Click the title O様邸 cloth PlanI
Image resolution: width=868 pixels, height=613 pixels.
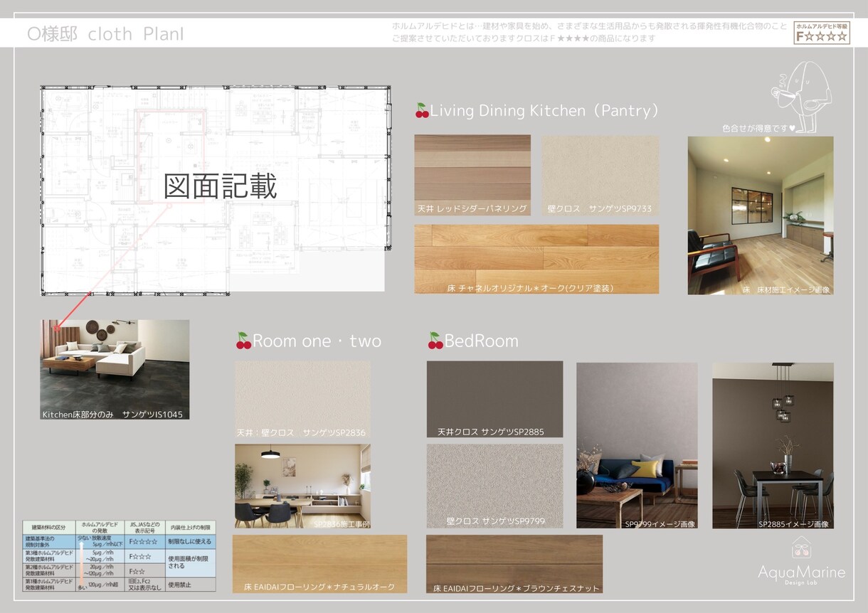(x=105, y=33)
